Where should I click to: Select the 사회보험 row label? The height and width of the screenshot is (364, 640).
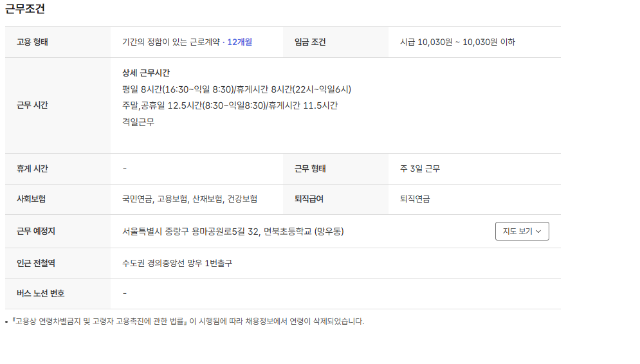click(x=31, y=199)
